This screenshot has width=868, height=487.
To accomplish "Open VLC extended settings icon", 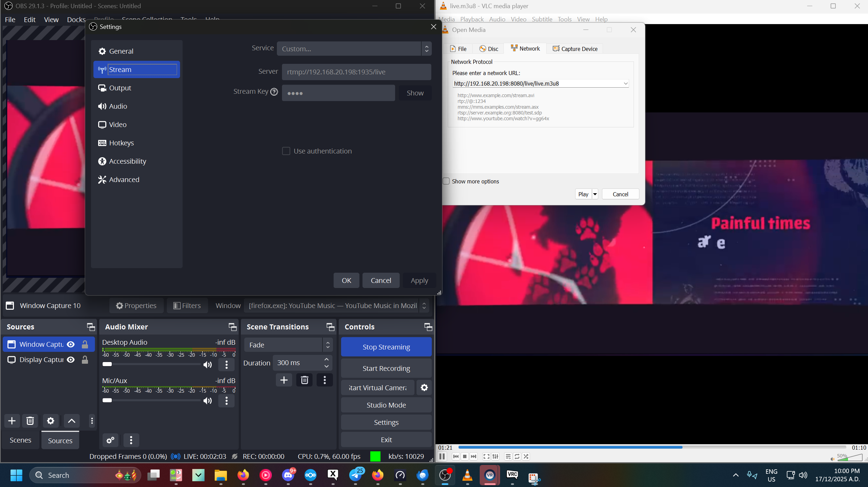I will coord(495,456).
